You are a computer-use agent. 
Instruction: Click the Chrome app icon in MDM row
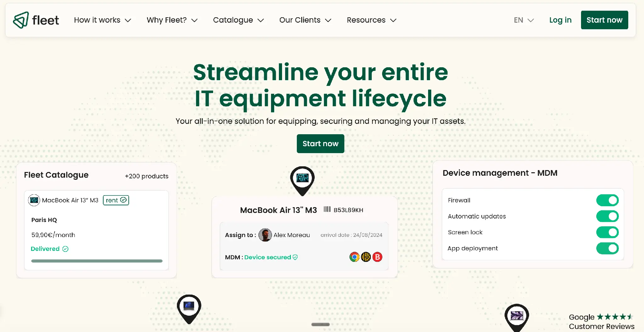354,257
